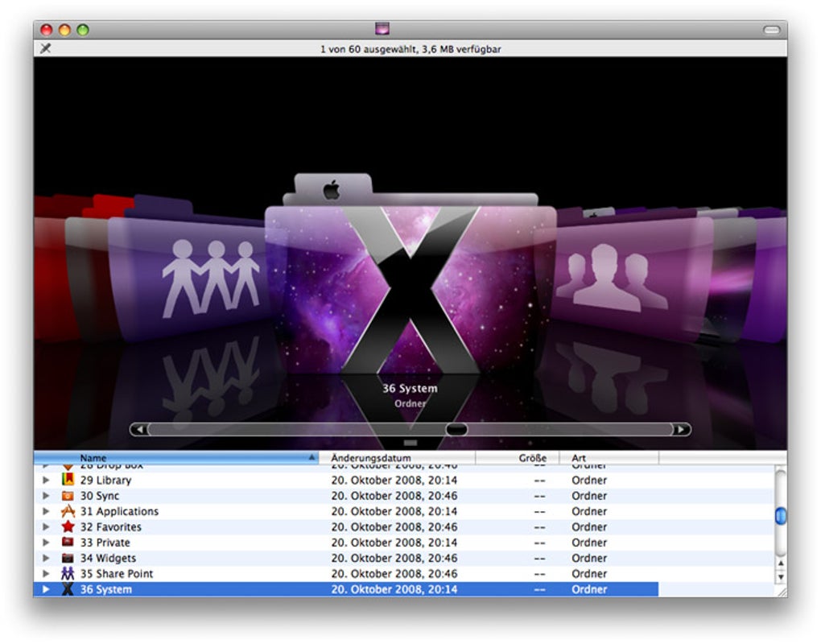Screen dimensions: 821x644
Task: Click the crossed tools icon in status bar
Action: (46, 48)
